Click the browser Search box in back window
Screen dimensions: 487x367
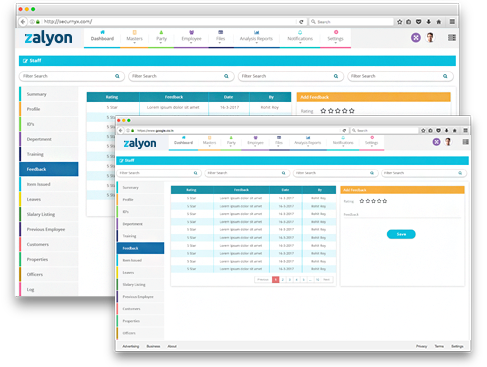[x=351, y=22]
